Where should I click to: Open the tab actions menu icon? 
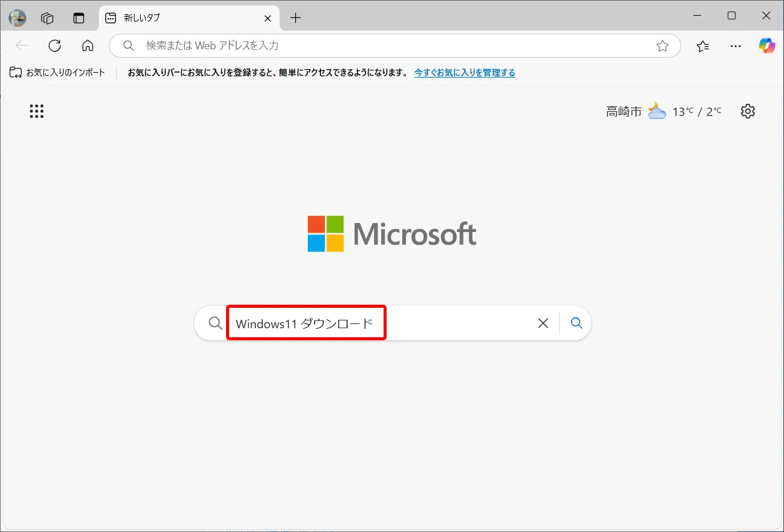79,18
